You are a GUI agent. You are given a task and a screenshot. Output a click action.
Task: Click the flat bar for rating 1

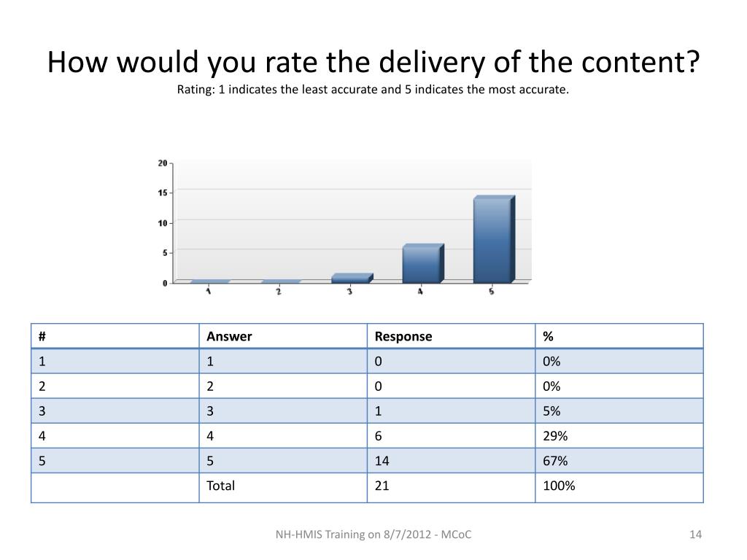[x=210, y=281]
